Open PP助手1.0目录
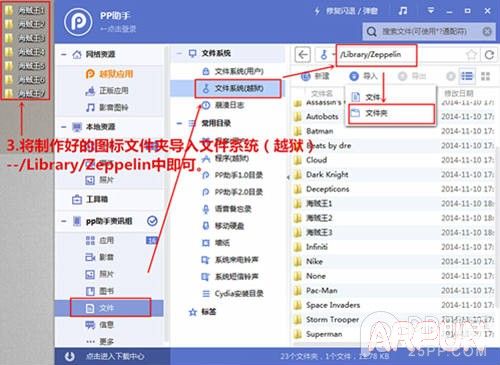The width and height of the screenshot is (500, 365). pos(233,175)
